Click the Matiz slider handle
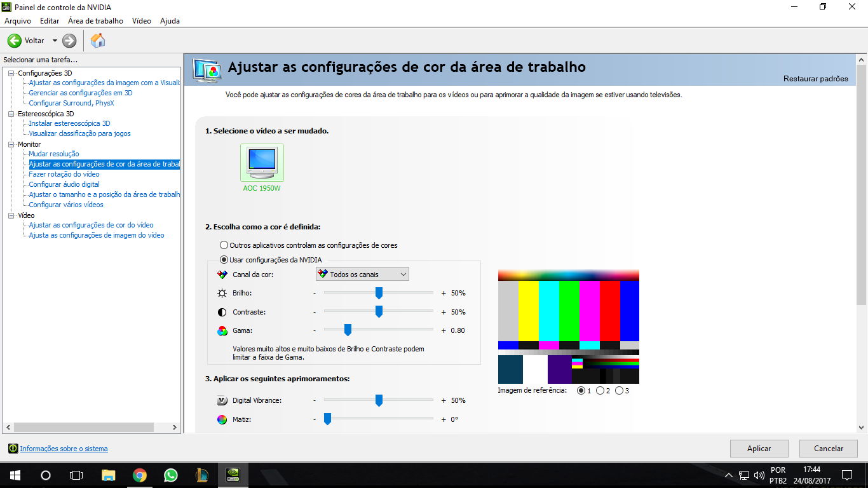 (327, 419)
